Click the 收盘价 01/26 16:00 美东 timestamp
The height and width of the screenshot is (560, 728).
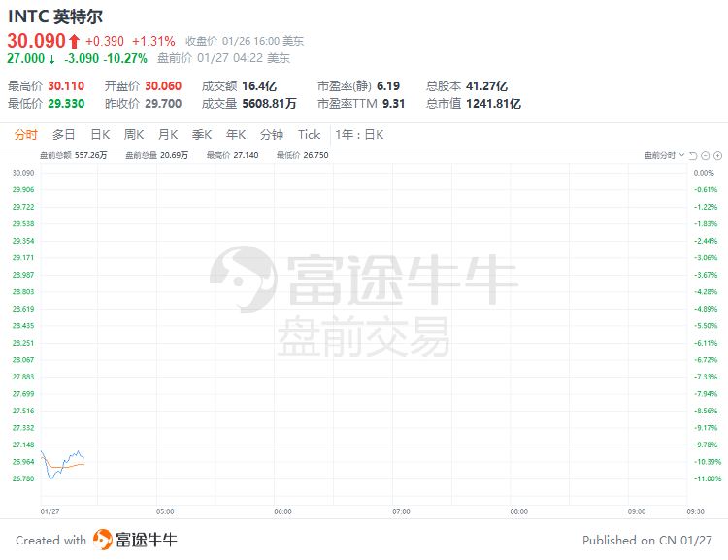[x=245, y=42]
